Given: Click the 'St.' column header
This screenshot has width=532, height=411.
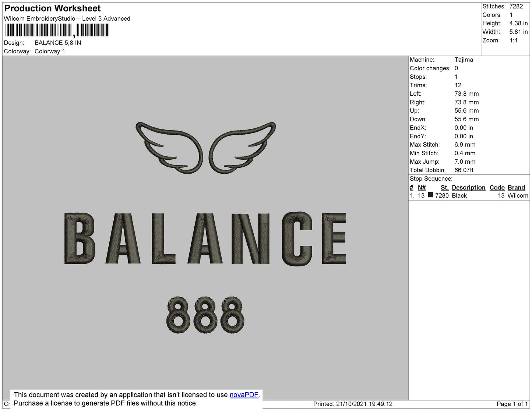Looking at the screenshot, I should [445, 188].
